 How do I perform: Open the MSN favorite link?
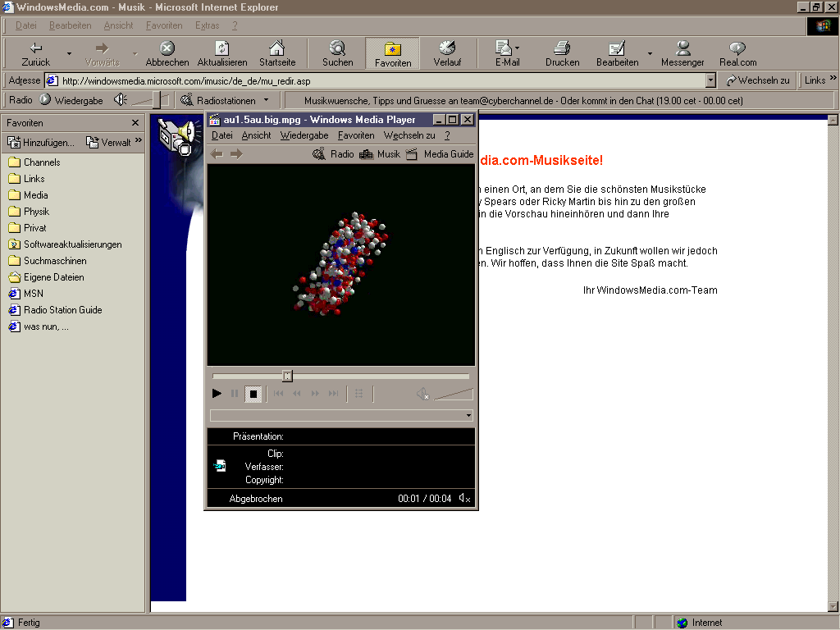click(25, 294)
